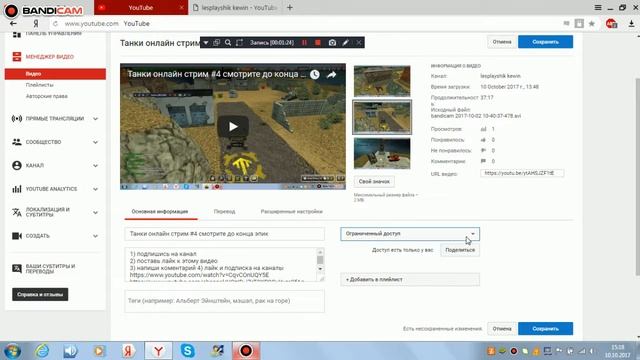
Task: Click the Поделиться button
Action: pos(460,250)
